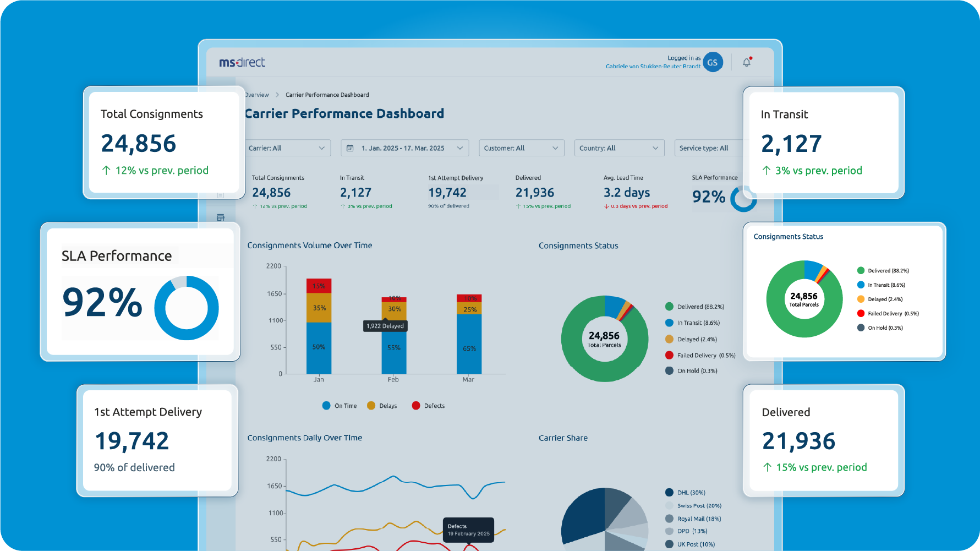Click Gabriele von Stukken-Reuter Brandt username

tap(653, 66)
